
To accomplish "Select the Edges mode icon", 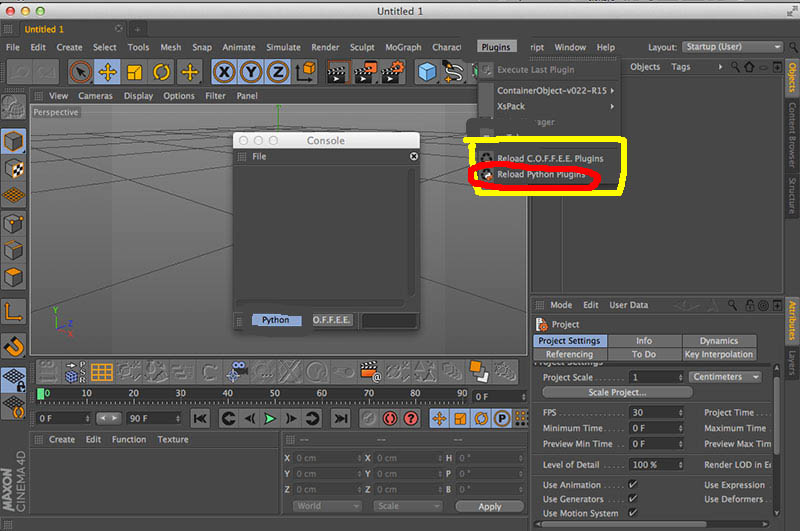I will 13,250.
